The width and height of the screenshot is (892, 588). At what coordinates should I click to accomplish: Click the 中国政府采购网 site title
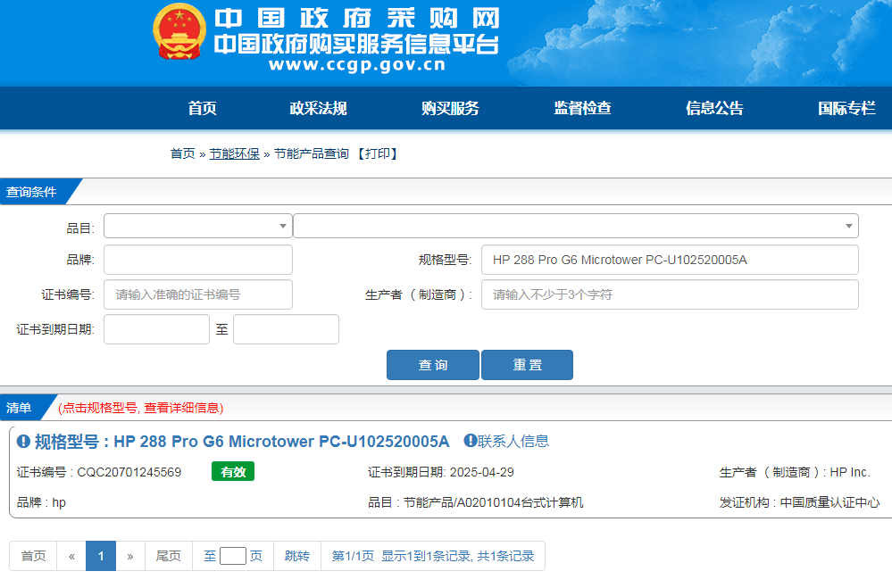[x=357, y=18]
